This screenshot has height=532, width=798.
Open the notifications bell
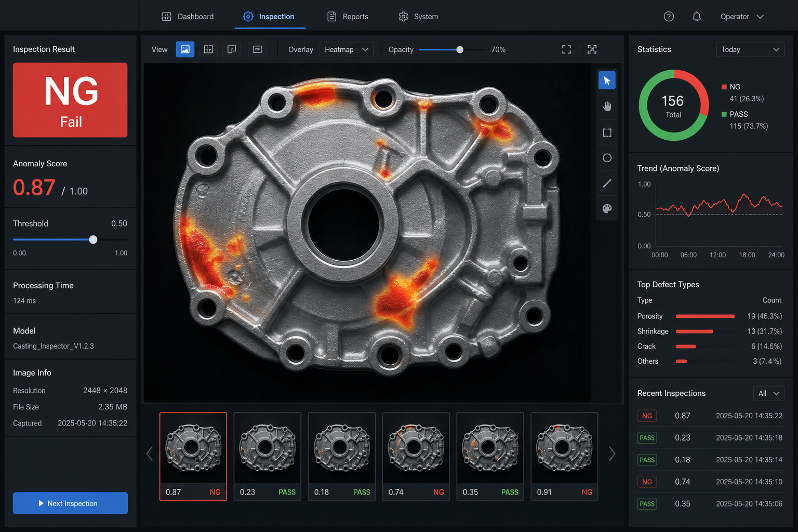(697, 17)
